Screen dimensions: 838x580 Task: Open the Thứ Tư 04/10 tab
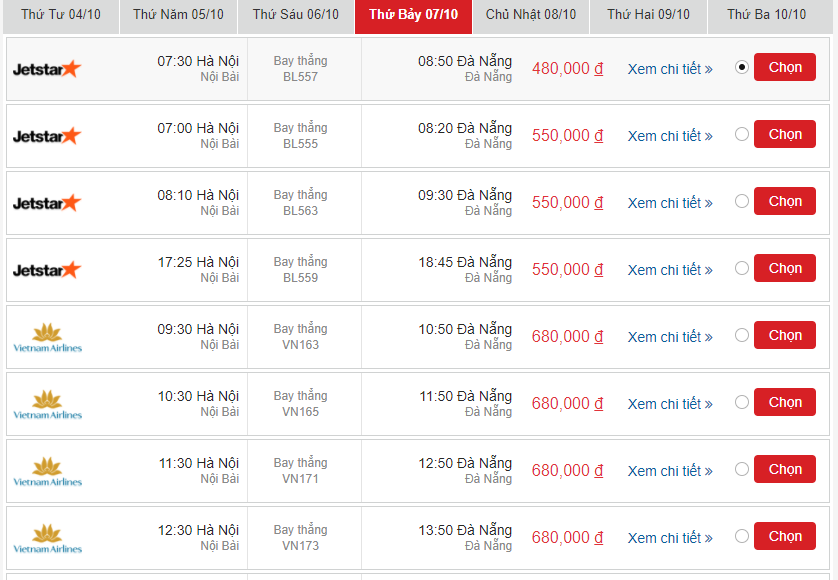pyautogui.click(x=61, y=15)
